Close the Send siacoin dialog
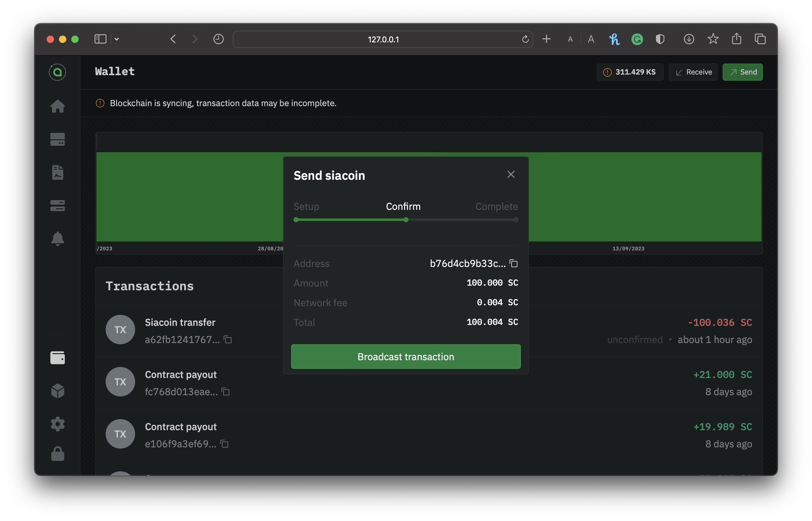 coord(511,174)
